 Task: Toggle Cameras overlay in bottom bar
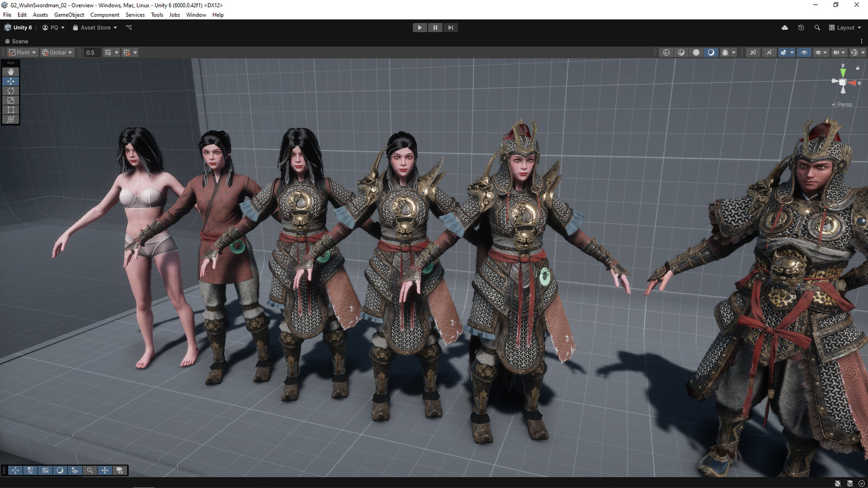click(x=120, y=470)
